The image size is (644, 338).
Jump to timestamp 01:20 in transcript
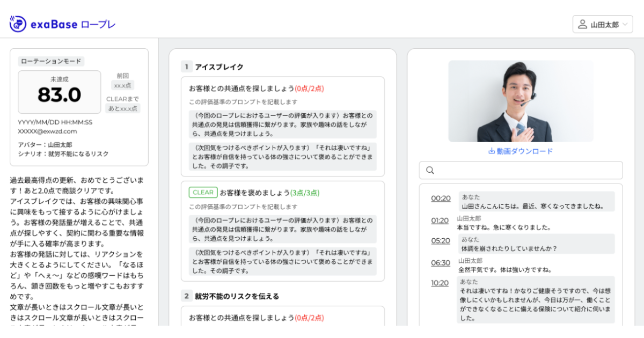440,221
